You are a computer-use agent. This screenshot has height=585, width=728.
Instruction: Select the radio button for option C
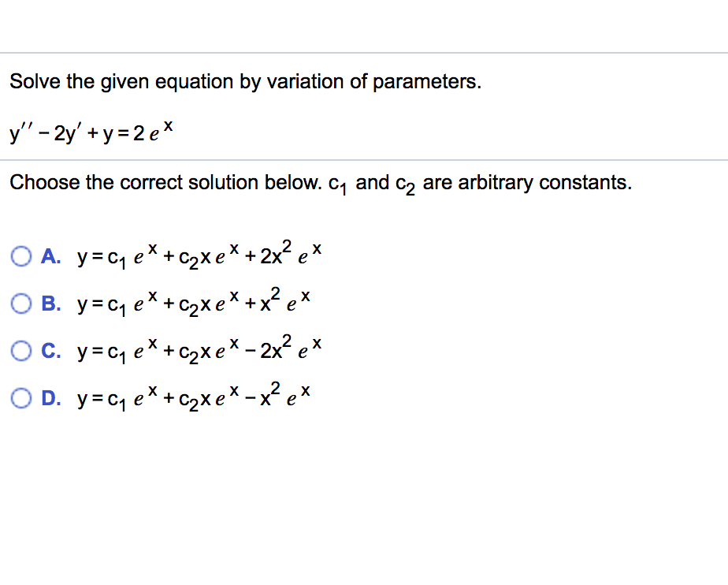point(21,350)
